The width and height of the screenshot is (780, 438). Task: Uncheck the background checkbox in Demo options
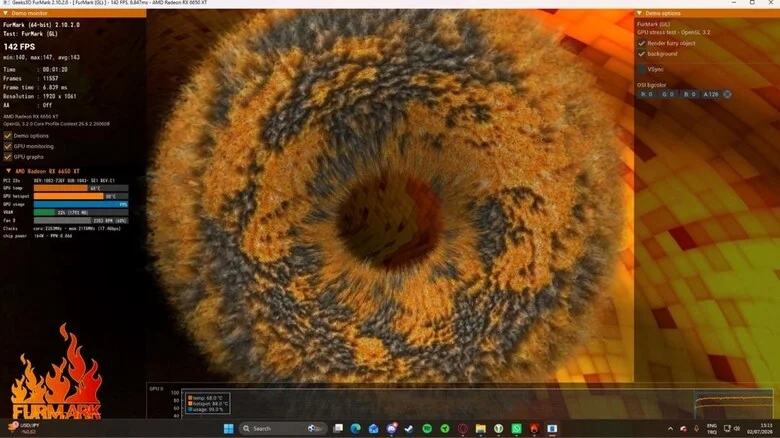[642, 54]
